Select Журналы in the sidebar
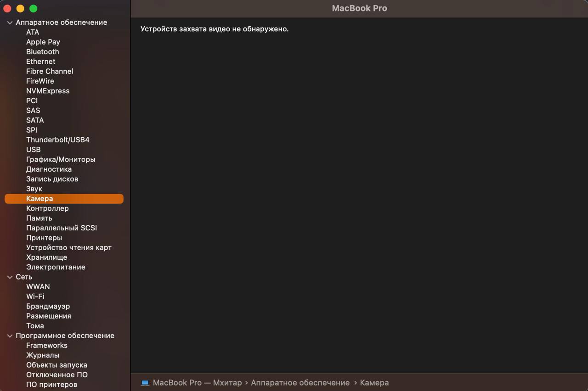Viewport: 588px width, 391px height. tap(43, 355)
